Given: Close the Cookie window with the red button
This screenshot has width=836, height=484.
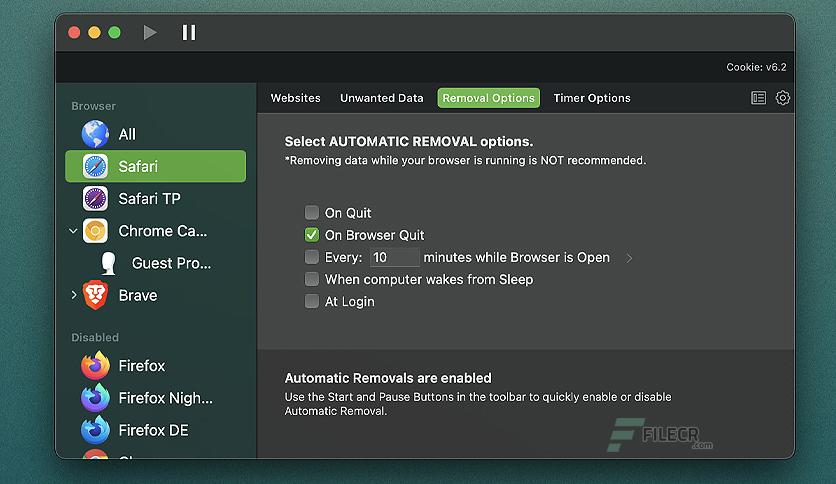Looking at the screenshot, I should pyautogui.click(x=74, y=33).
